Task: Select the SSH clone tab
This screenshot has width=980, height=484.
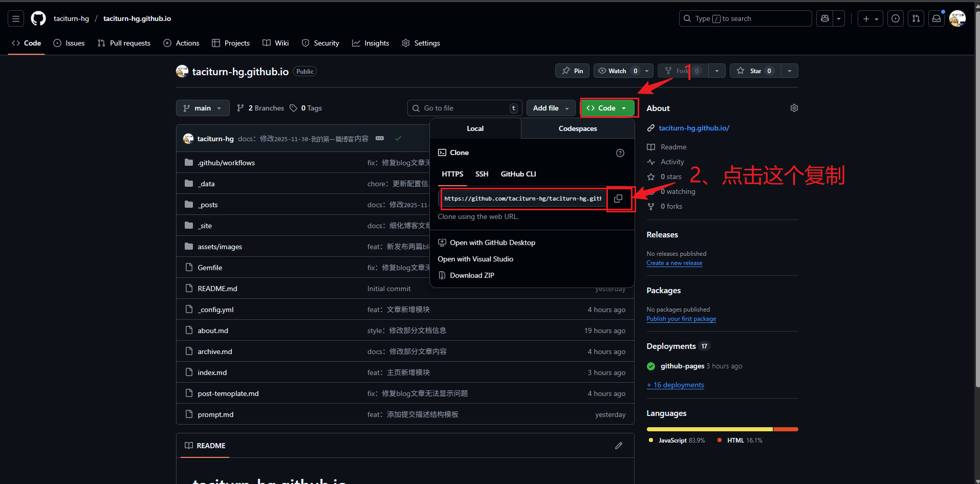Action: pos(482,174)
